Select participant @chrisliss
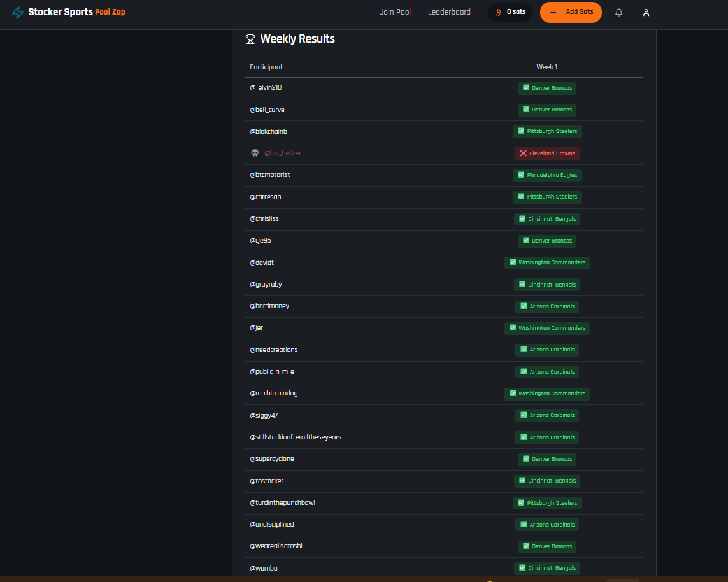Screen dimensions: 728x582 (x=264, y=219)
